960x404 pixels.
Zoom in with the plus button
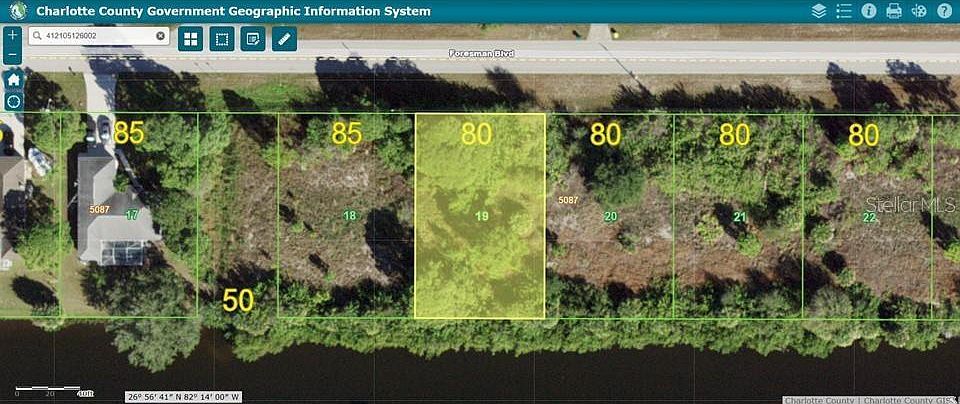(13, 36)
